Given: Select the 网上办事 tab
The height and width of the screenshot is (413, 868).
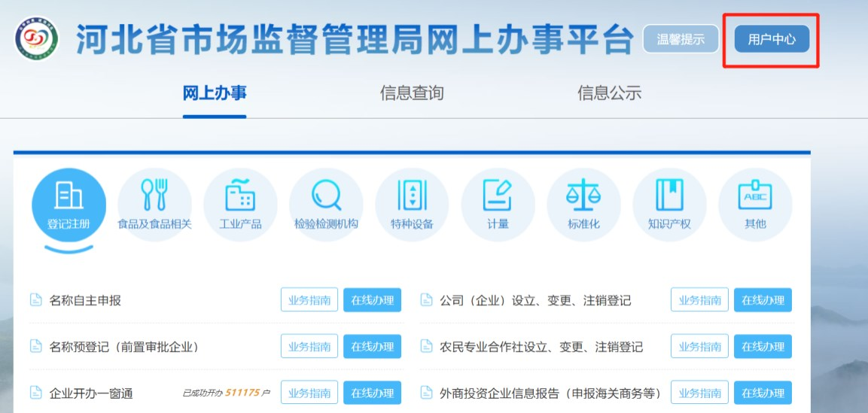Looking at the screenshot, I should 215,93.
